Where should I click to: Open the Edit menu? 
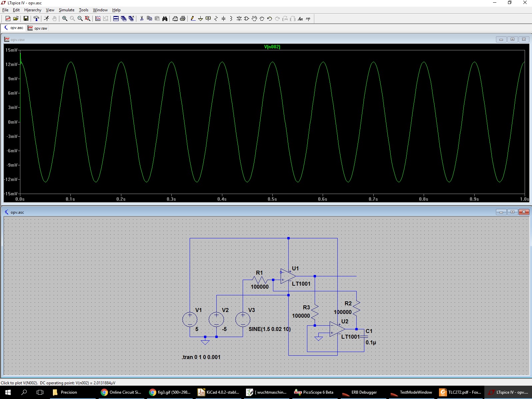[x=16, y=10]
